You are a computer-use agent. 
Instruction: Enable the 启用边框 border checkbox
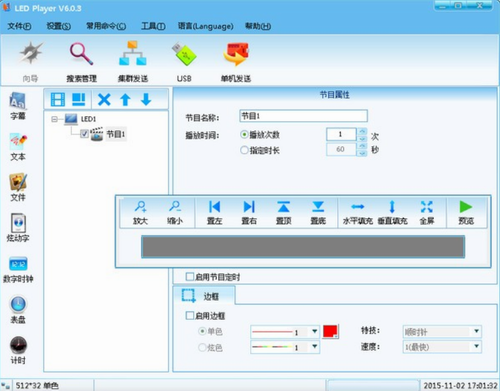pos(190,315)
